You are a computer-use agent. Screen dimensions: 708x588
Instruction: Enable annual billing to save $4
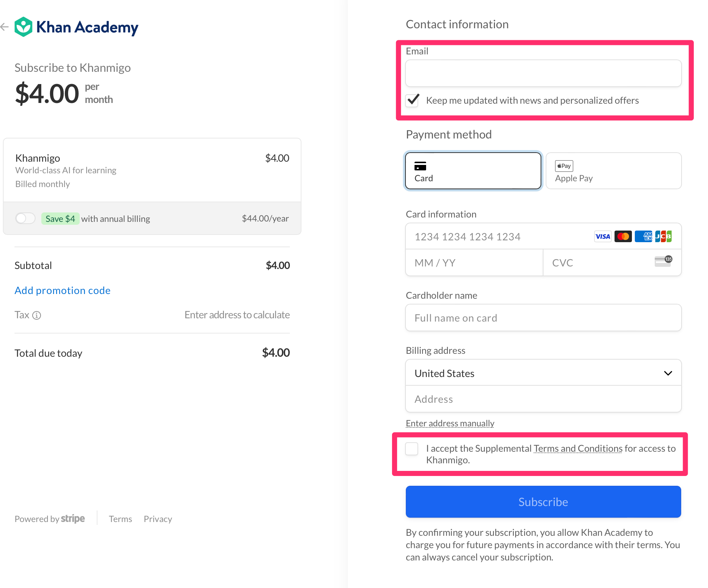(x=25, y=218)
